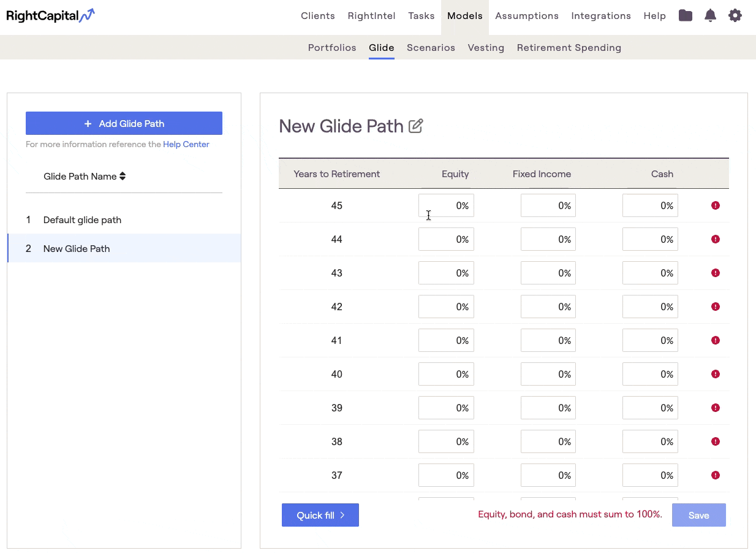756x553 pixels.
Task: Select Default glide path in the list
Action: click(x=82, y=220)
